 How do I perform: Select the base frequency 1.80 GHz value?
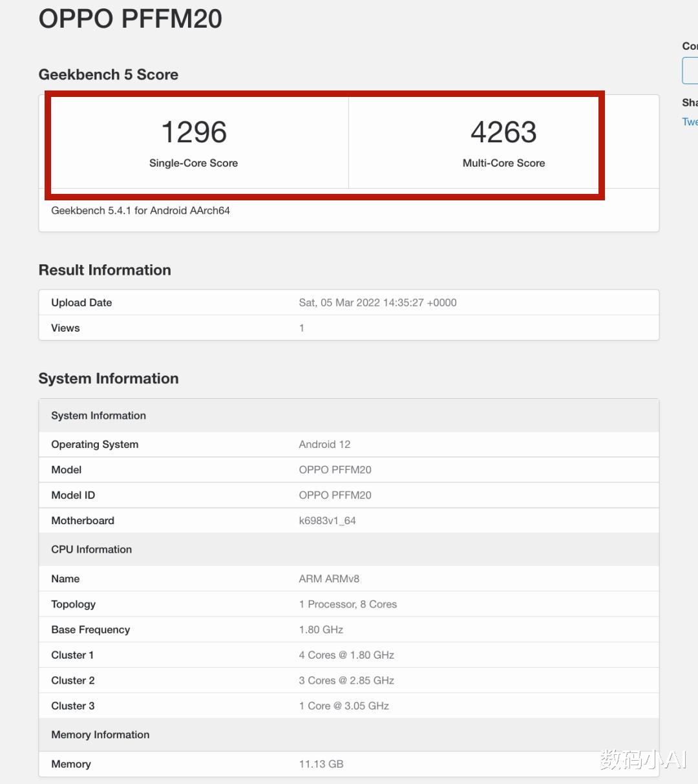321,630
